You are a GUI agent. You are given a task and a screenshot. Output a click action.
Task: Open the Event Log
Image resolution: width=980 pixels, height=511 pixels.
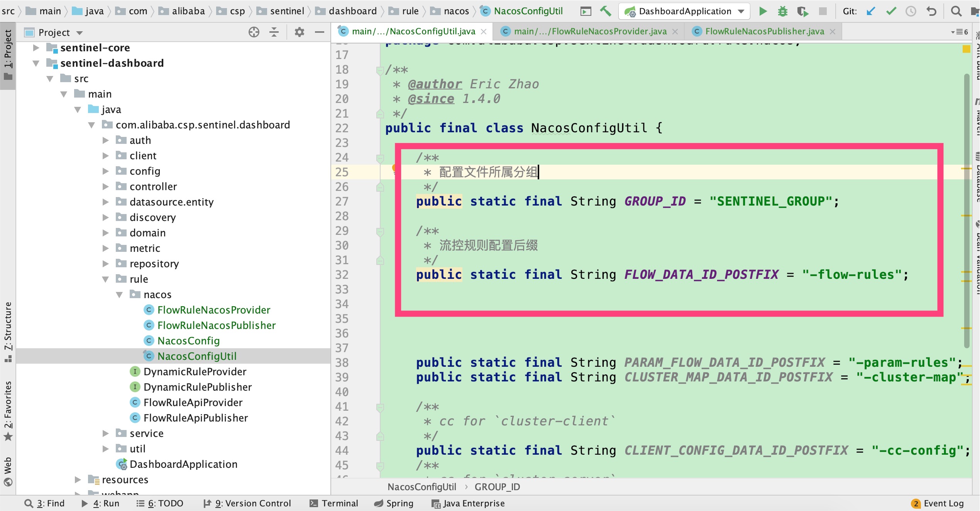tap(938, 504)
